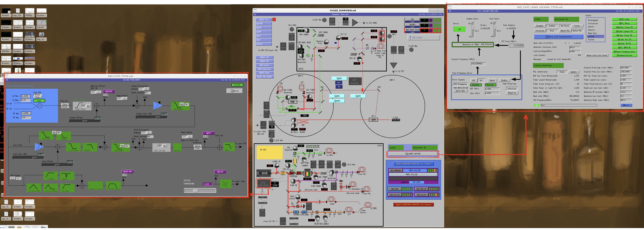Viewport: 644px width, 230px height.
Task: Open the SHG Power related display menu
Action: (x=264, y=73)
